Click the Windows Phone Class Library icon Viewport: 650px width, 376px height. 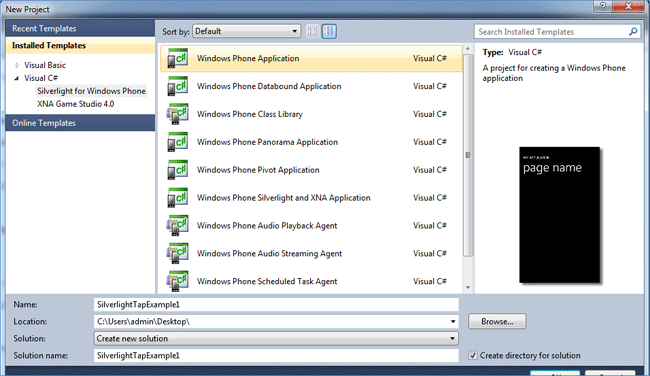point(177,114)
